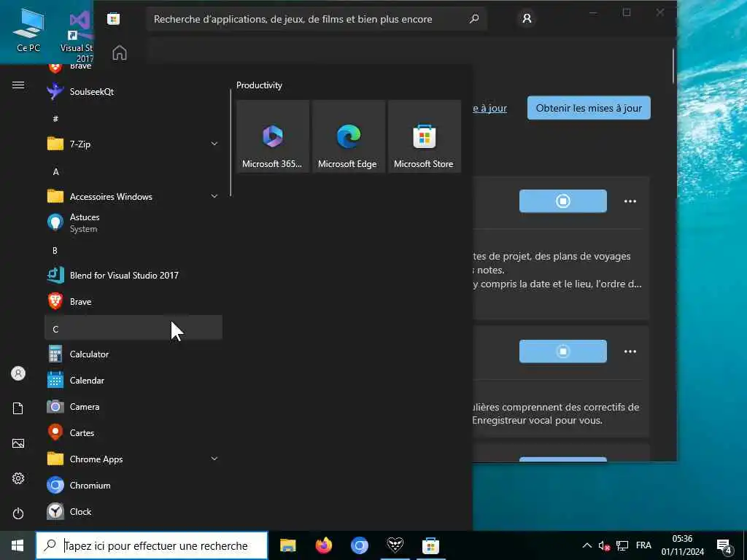Open the Astuces app
The image size is (747, 560).
pyautogui.click(x=133, y=222)
